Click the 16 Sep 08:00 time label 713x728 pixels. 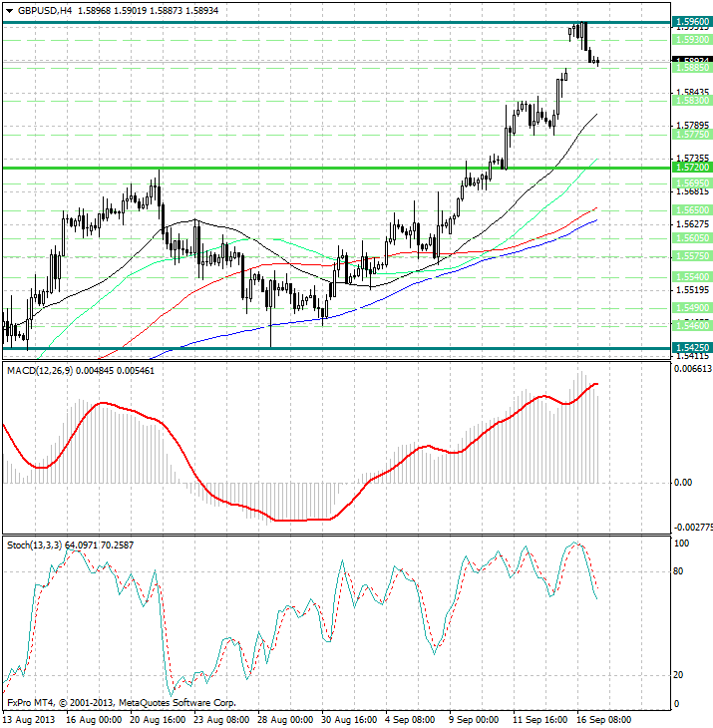point(595,718)
